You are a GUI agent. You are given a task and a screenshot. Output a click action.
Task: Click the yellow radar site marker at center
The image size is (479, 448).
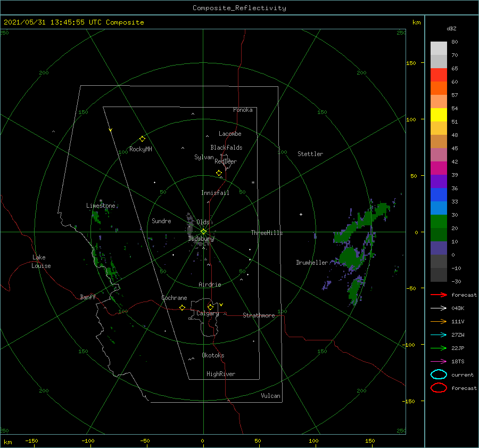(203, 232)
